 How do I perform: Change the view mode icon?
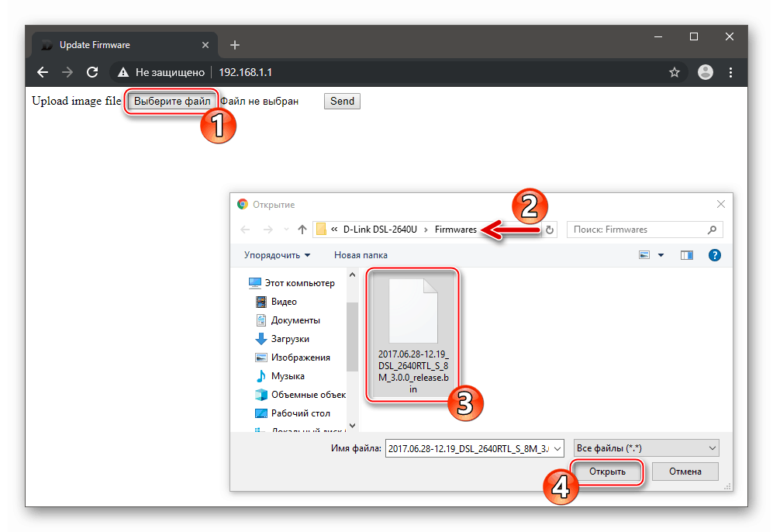[x=644, y=255]
